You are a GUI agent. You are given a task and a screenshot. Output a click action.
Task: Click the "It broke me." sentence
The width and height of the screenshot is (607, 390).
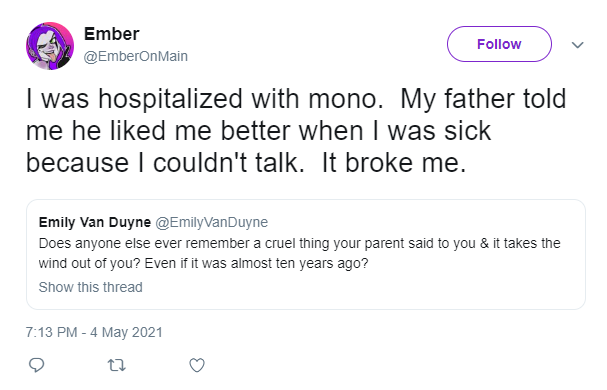(394, 163)
